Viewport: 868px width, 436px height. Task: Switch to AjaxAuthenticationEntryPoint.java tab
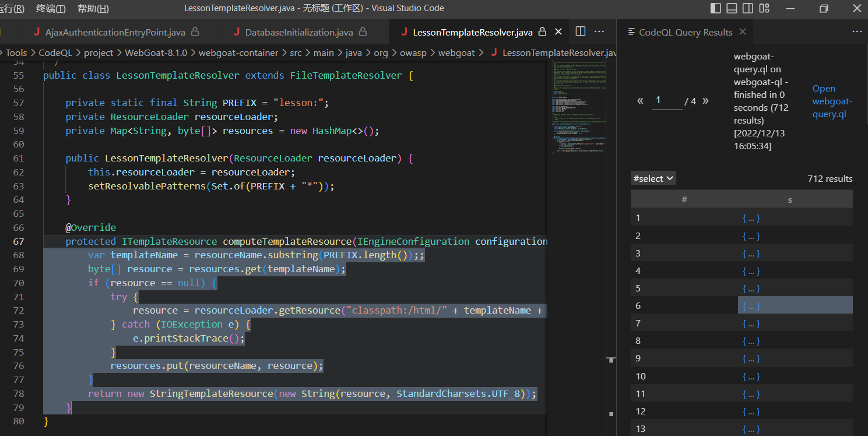point(115,32)
